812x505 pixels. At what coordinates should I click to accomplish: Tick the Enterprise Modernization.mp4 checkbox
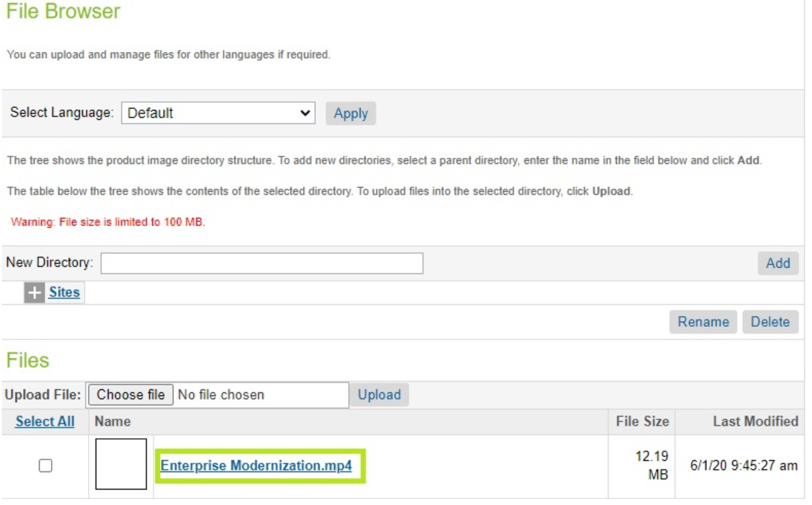click(x=46, y=465)
